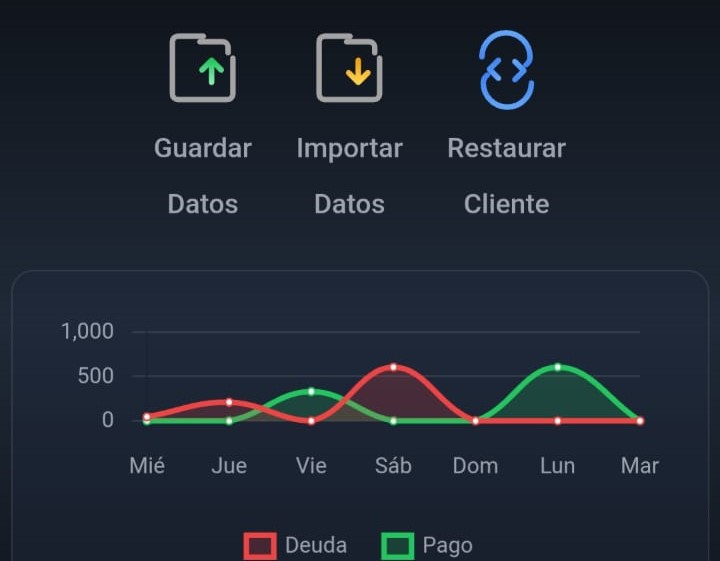Viewport: 720px width, 561px height.
Task: Click the Pago legend label
Action: 447,546
